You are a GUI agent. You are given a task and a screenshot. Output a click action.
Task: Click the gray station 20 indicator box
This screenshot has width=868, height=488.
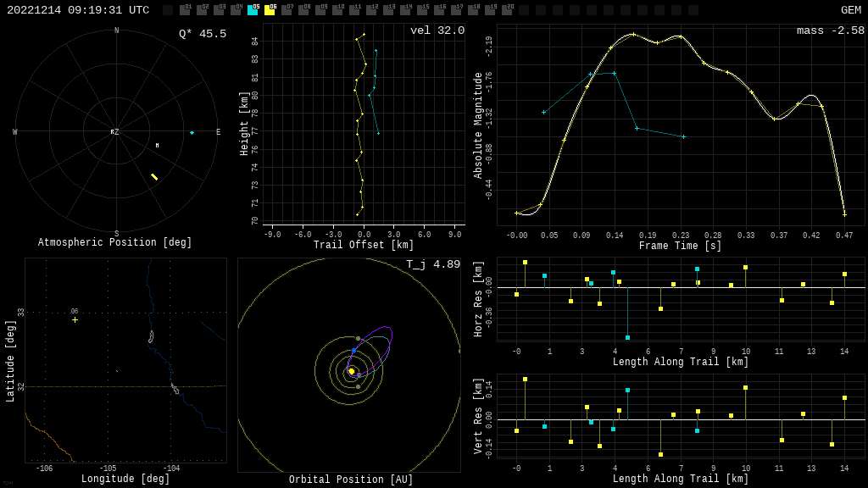click(x=507, y=10)
